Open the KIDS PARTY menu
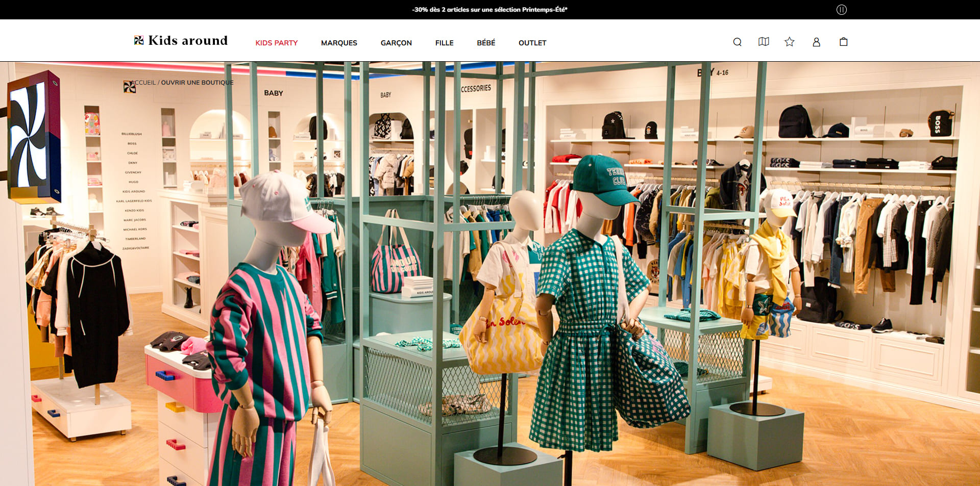The image size is (980, 486). 277,43
